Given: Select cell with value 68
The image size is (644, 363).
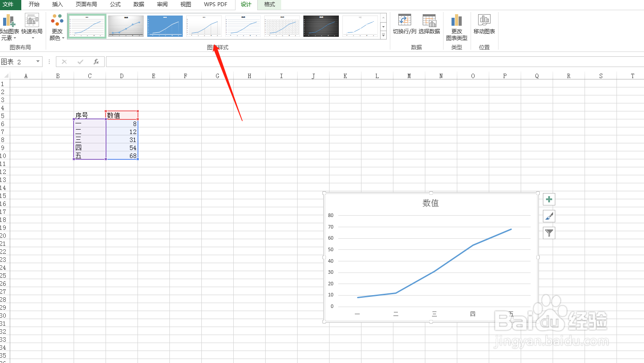Looking at the screenshot, I should (122, 156).
